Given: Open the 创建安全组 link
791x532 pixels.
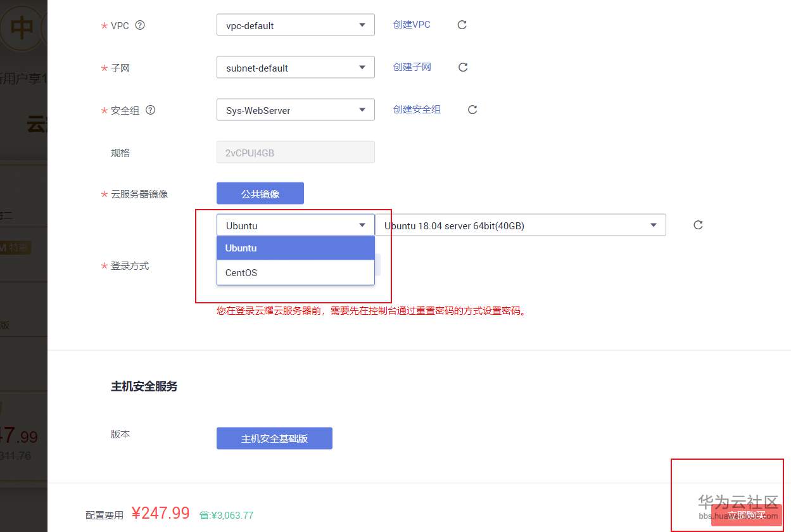Looking at the screenshot, I should click(417, 110).
